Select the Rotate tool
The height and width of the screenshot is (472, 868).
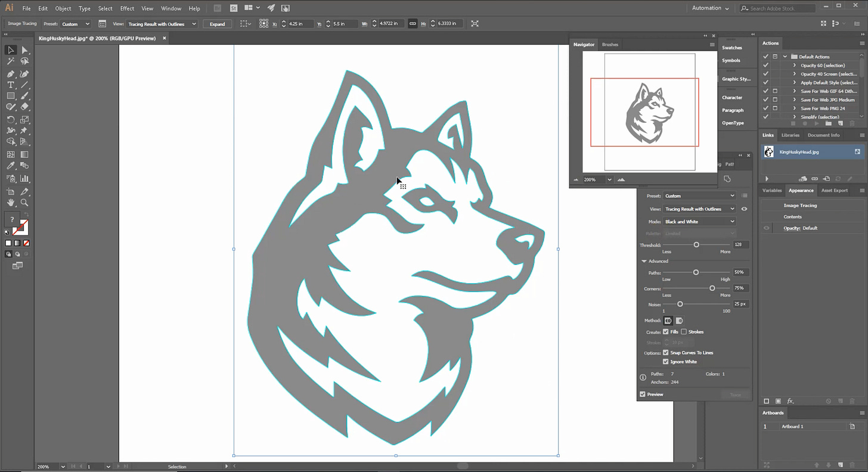(11, 117)
